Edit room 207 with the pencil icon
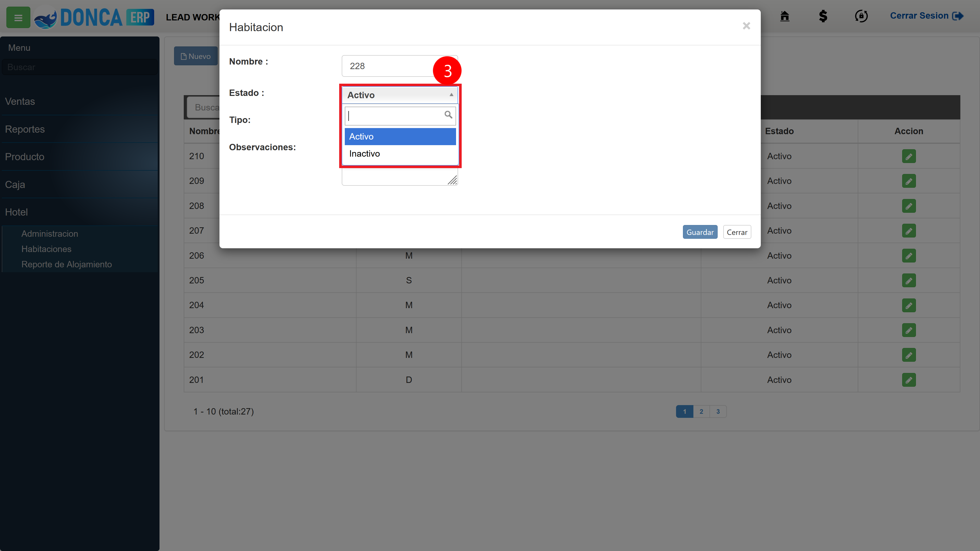The width and height of the screenshot is (980, 551). (x=909, y=231)
